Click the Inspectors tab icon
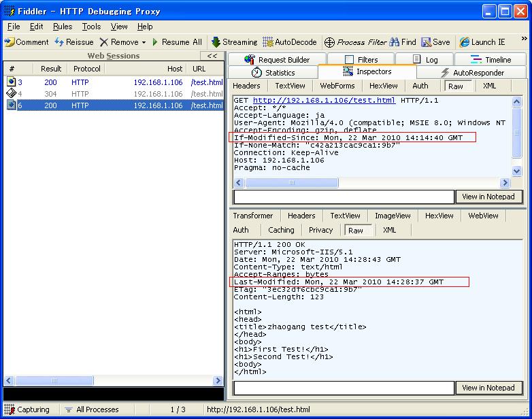 click(348, 71)
